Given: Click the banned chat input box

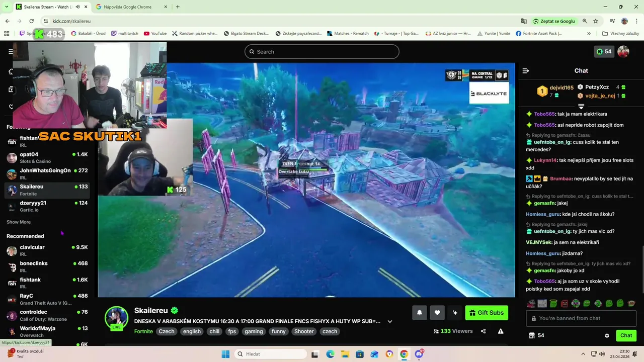Looking at the screenshot, I should tap(581, 318).
